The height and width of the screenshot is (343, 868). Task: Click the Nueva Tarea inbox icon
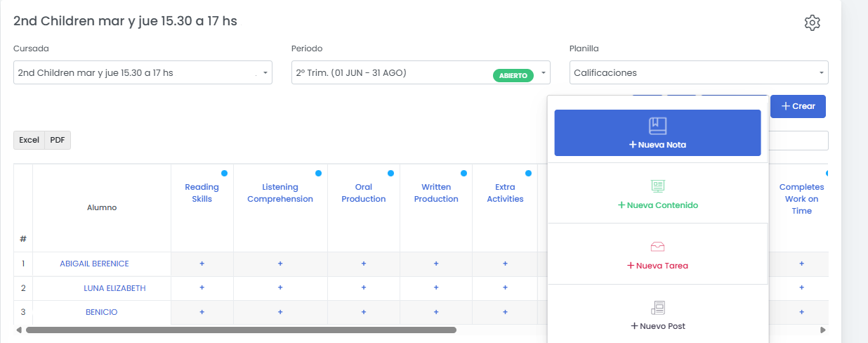pos(657,247)
